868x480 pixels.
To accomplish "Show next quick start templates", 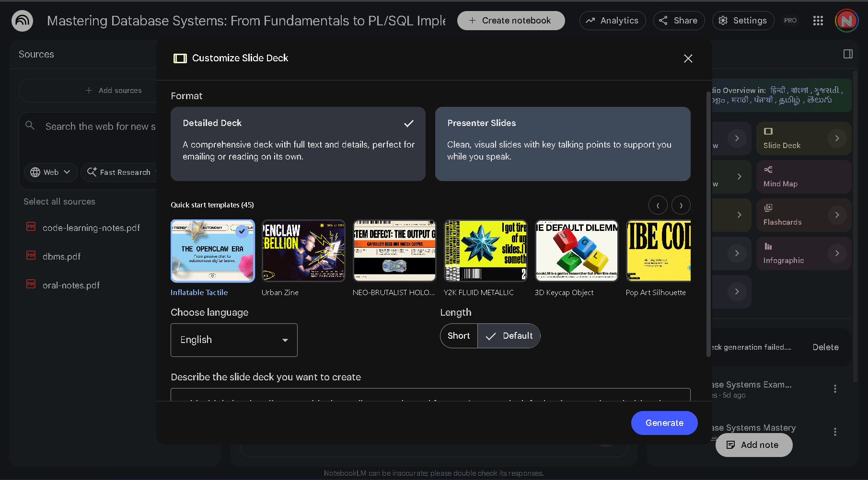I will [681, 205].
